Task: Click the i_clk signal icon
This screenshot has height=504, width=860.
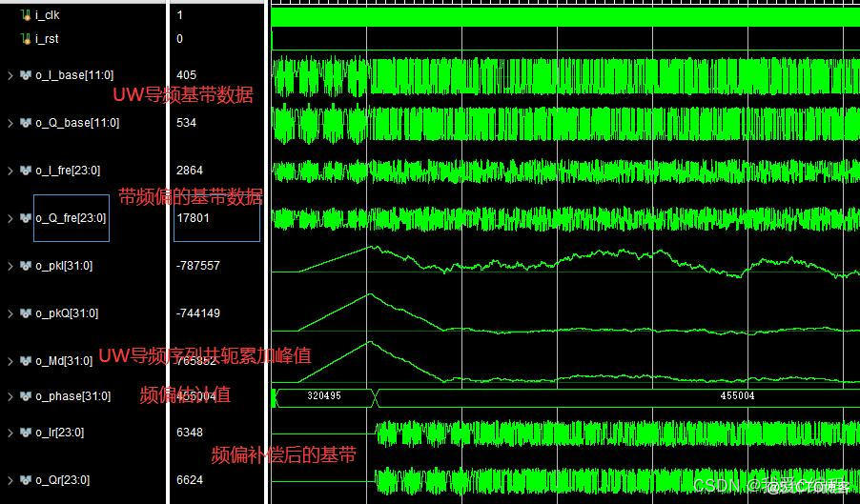Action: click(x=25, y=15)
